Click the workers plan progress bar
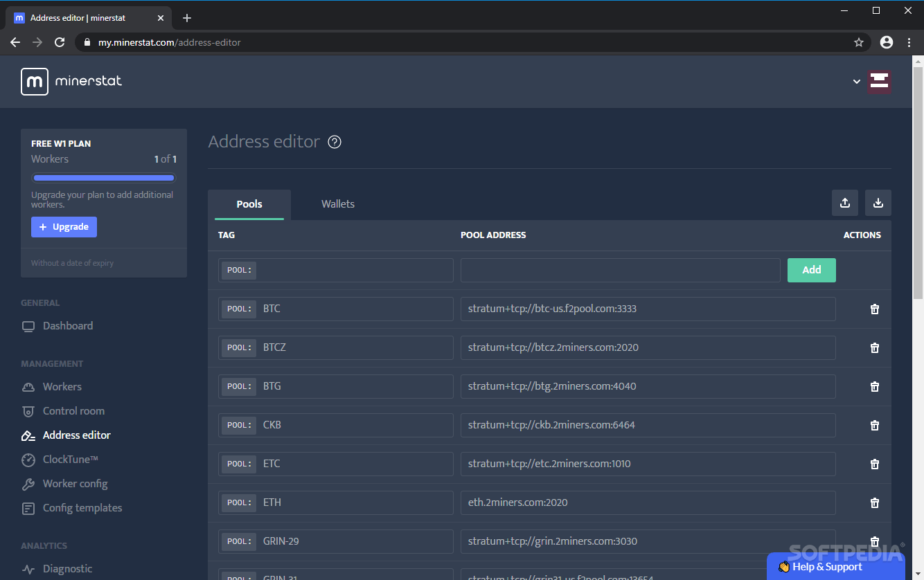The image size is (924, 580). pos(104,178)
